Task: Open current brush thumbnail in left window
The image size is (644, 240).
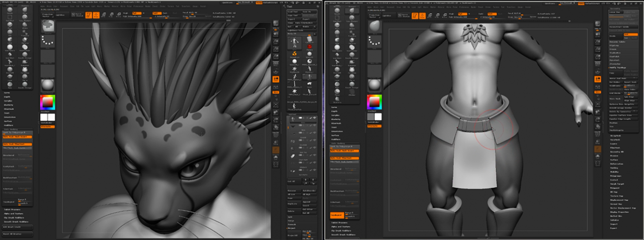Action: [x=47, y=26]
